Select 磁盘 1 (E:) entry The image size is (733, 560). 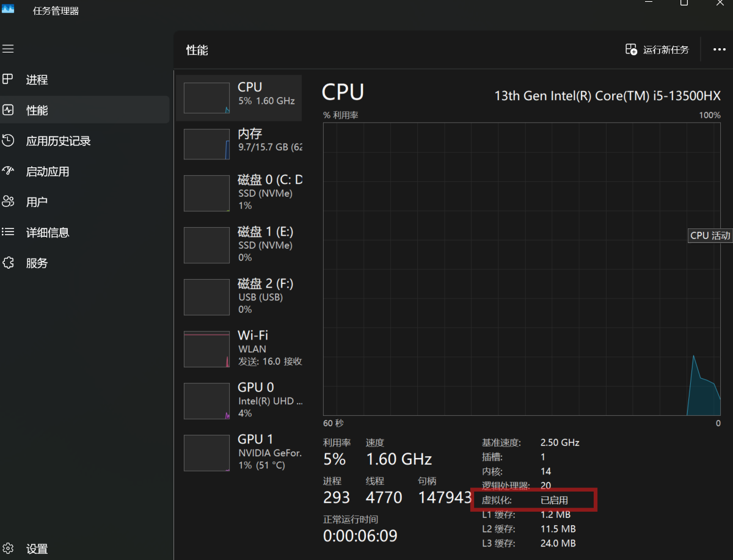pos(239,244)
